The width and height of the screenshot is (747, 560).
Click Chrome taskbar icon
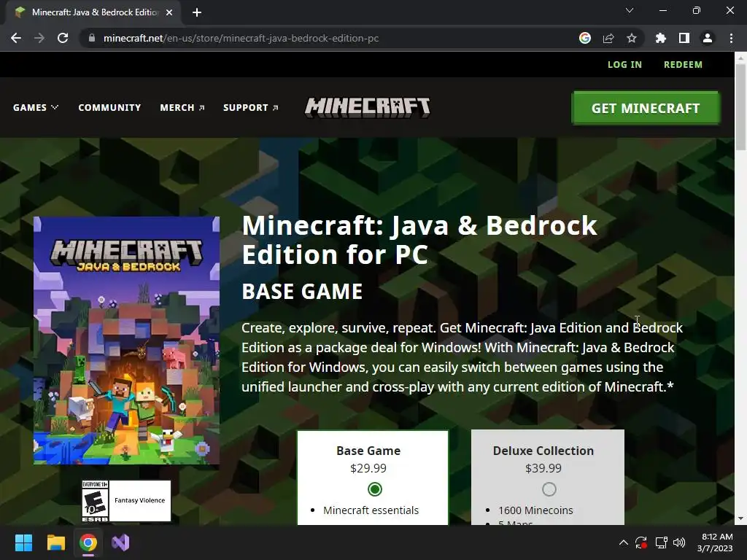tap(88, 542)
